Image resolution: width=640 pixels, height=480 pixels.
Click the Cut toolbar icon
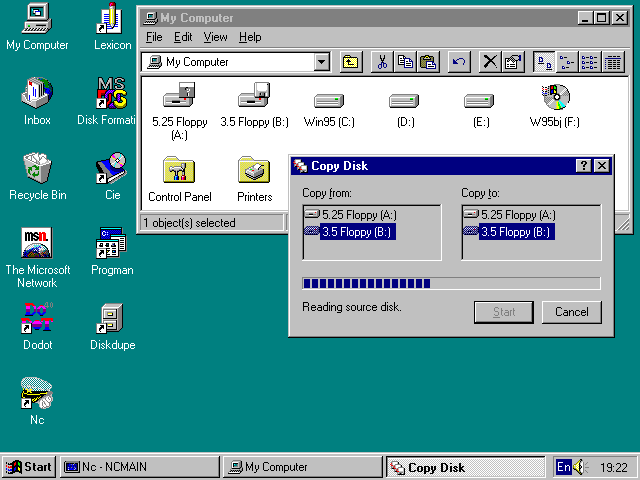[x=382, y=62]
